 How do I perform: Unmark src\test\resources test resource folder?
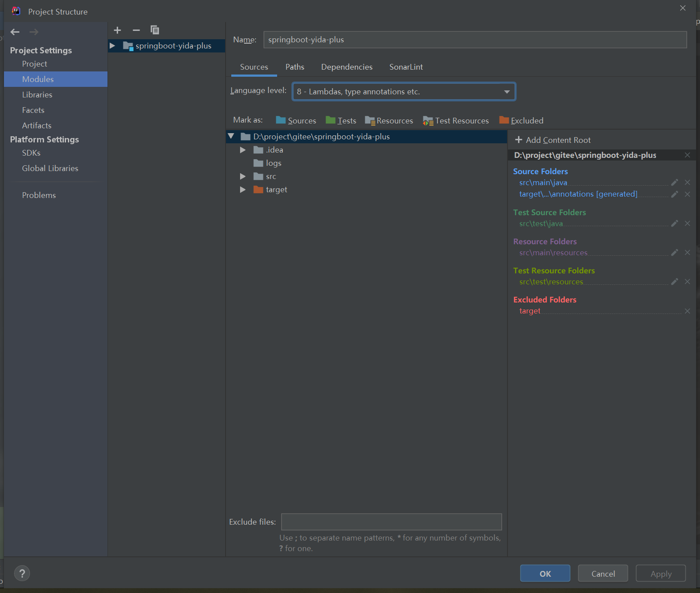click(x=687, y=282)
